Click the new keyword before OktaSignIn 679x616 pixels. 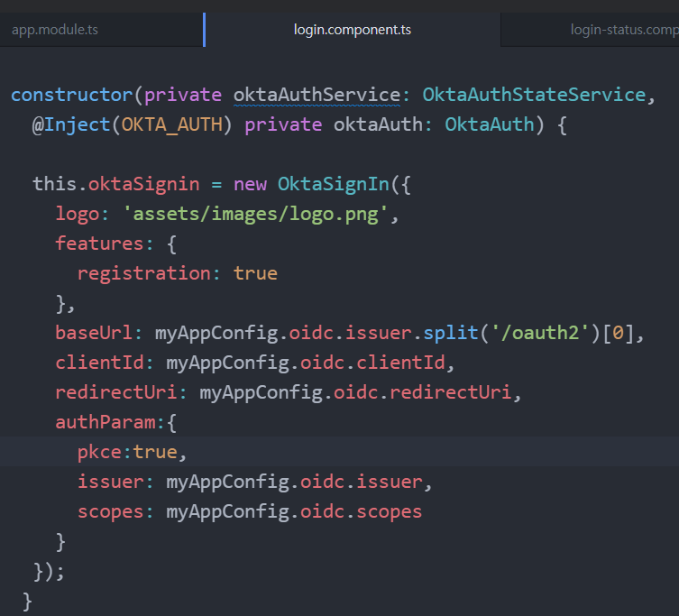coord(251,184)
